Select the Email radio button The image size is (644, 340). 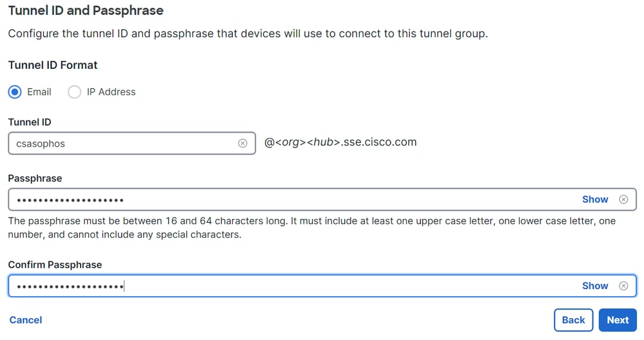pyautogui.click(x=15, y=92)
